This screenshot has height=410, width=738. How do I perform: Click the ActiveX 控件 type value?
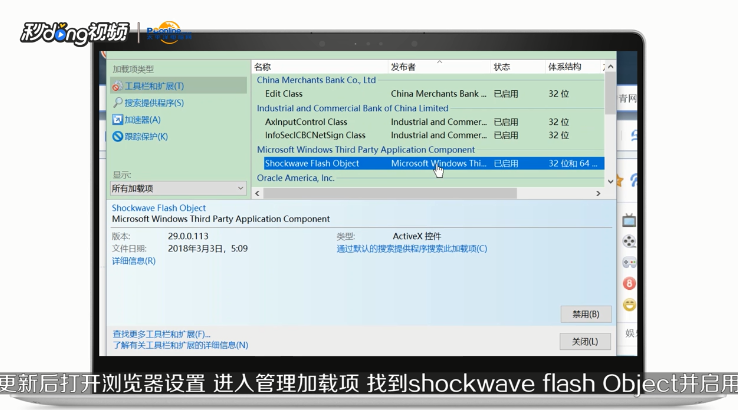coord(417,236)
